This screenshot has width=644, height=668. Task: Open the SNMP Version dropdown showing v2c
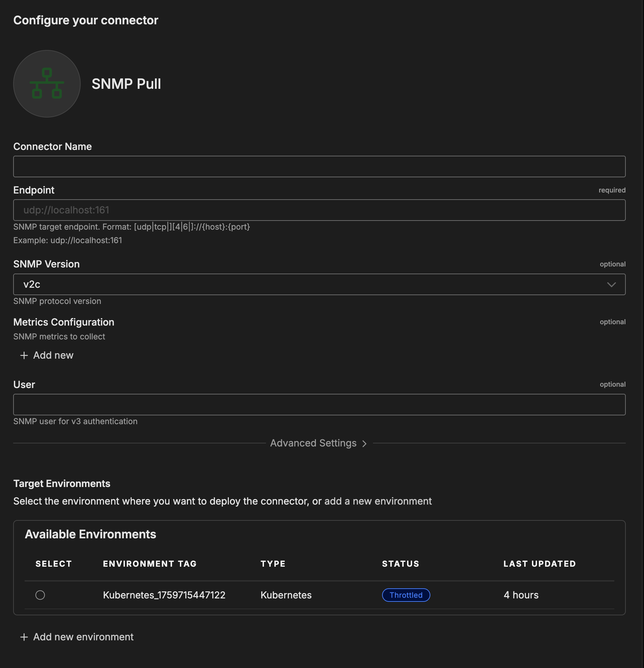(319, 284)
